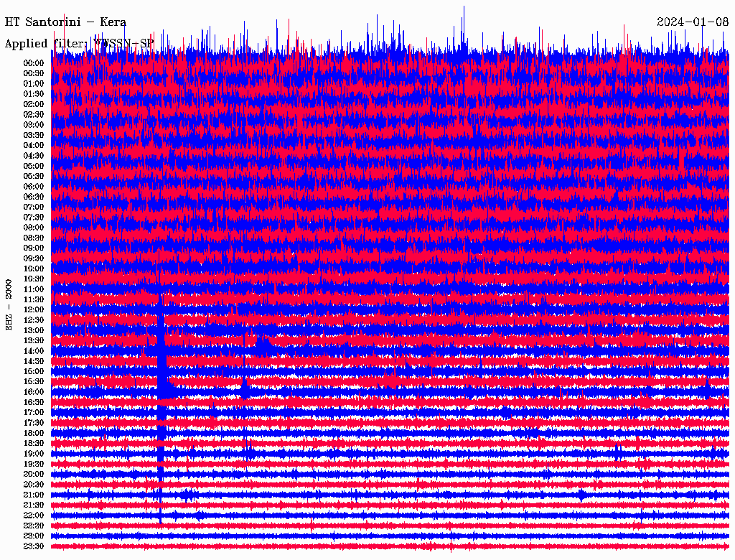Pick the 09:00 time label
This screenshot has height=560, width=735.
[x=34, y=248]
